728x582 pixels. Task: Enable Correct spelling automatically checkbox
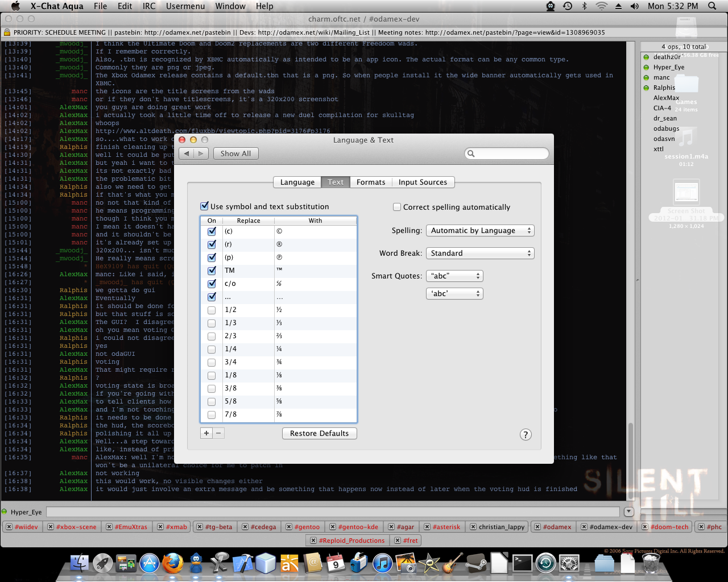pos(397,207)
